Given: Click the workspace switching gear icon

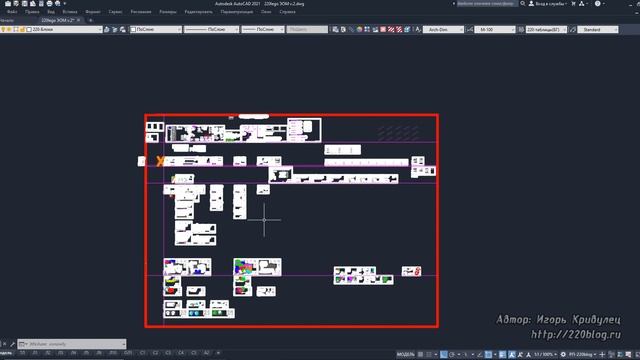Looking at the screenshot, I should (563, 354).
